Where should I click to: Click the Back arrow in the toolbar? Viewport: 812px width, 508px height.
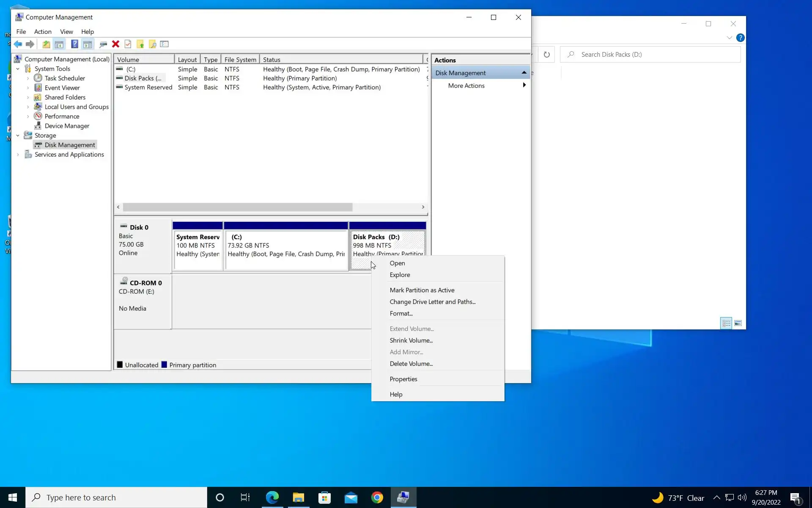coord(18,44)
